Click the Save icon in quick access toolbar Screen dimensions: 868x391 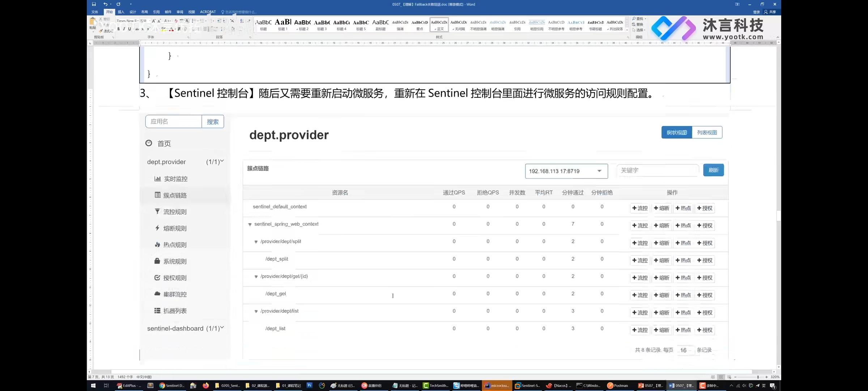[94, 4]
